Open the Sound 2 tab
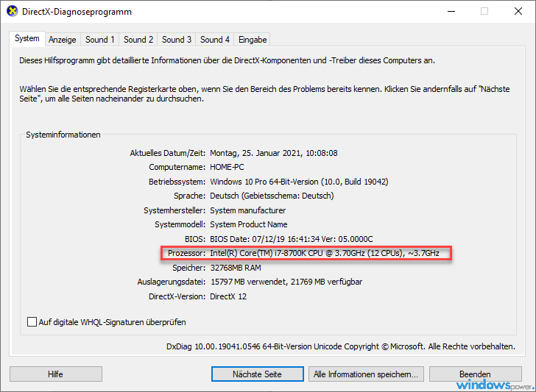Image resolution: width=536 pixels, height=392 pixels. pos(138,40)
